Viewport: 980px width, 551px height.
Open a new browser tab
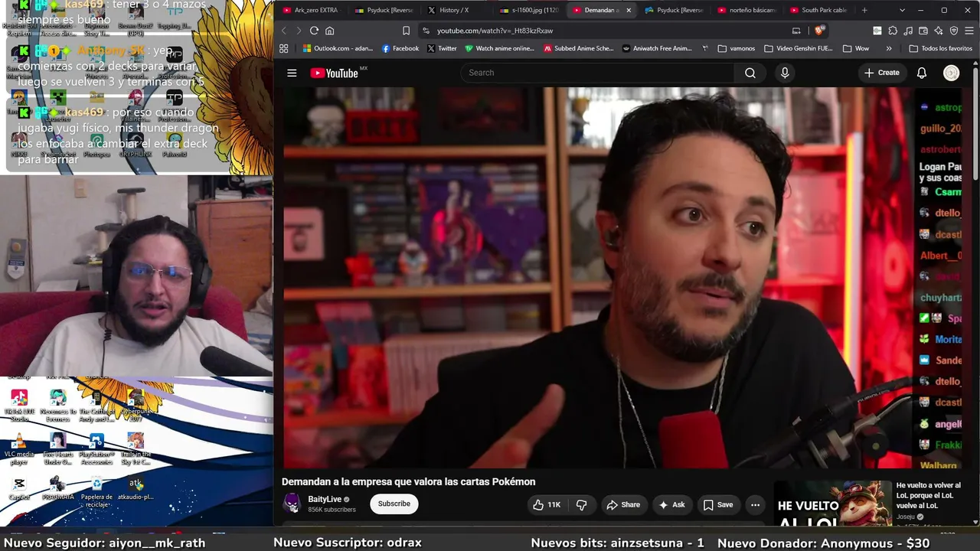coord(864,10)
